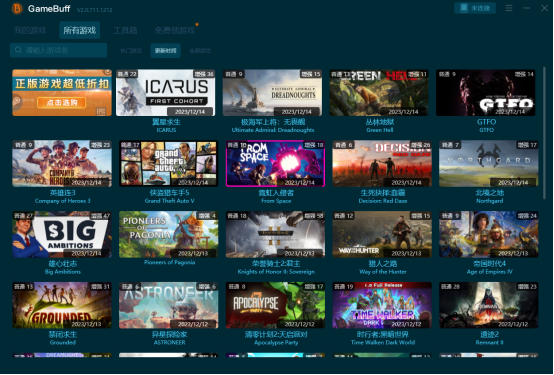Click the magnifier icon in search box
The height and width of the screenshot is (375, 554).
pos(18,50)
